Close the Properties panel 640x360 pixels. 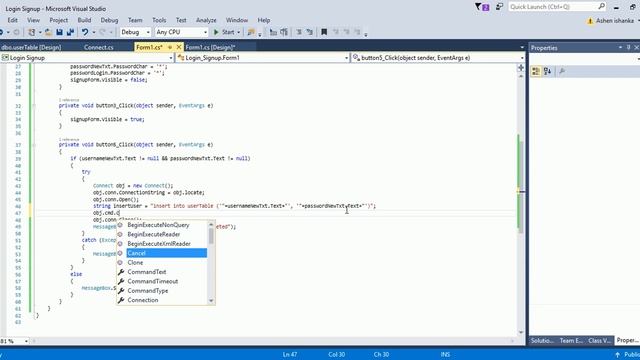636,48
